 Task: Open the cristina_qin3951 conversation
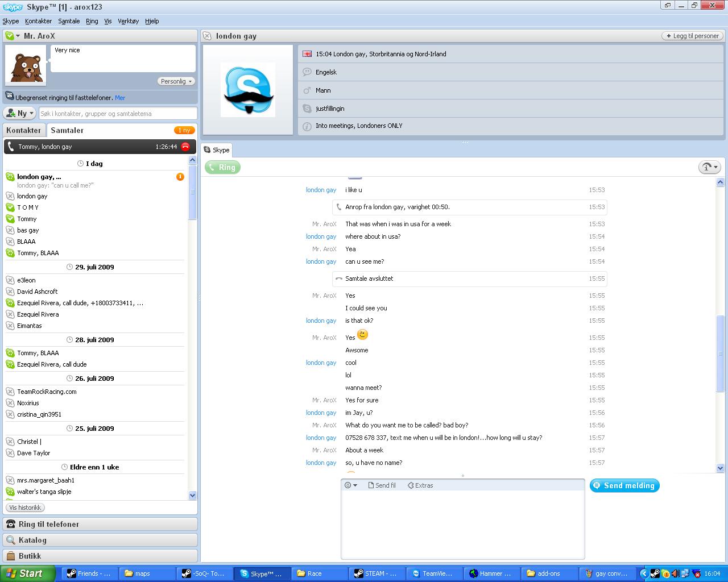[39, 414]
